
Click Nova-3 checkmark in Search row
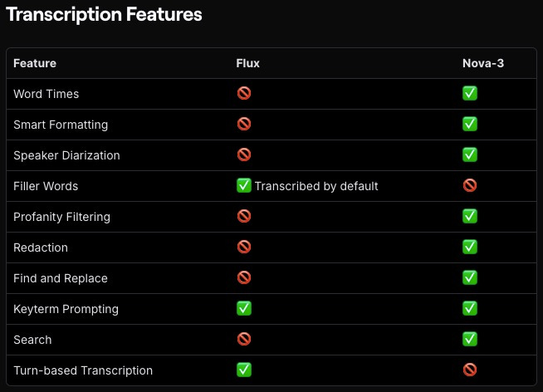point(470,339)
